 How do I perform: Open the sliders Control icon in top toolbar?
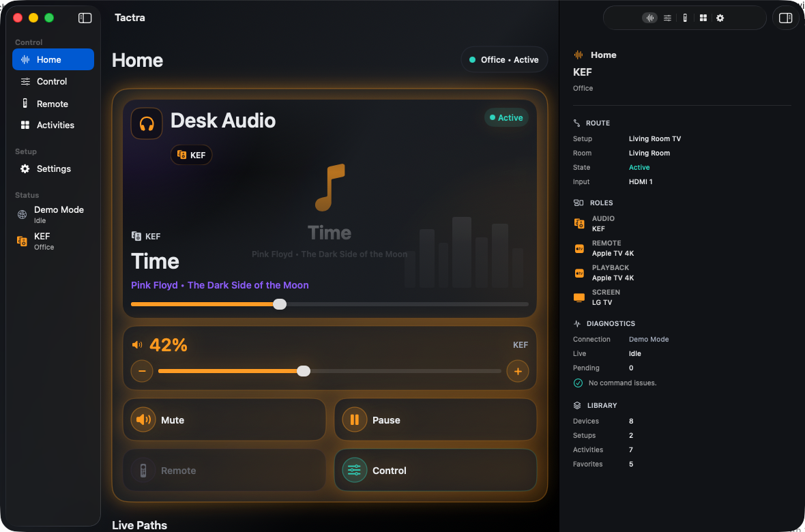667,18
